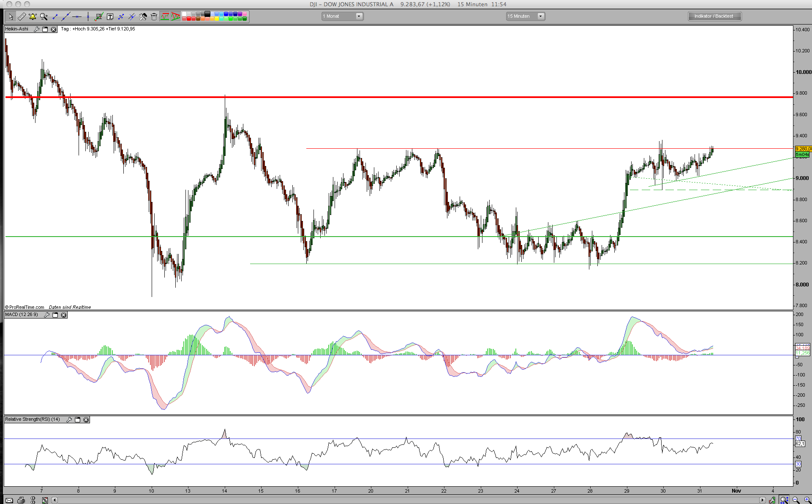Close the Relative Strength RSI panel
This screenshot has height=504, width=812.
click(86, 420)
